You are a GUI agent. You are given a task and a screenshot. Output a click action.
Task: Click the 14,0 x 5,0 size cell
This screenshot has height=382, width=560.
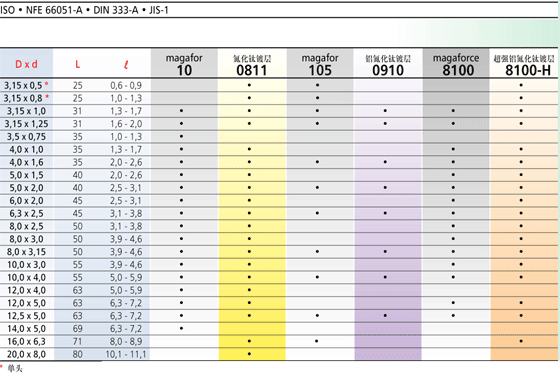click(x=26, y=328)
